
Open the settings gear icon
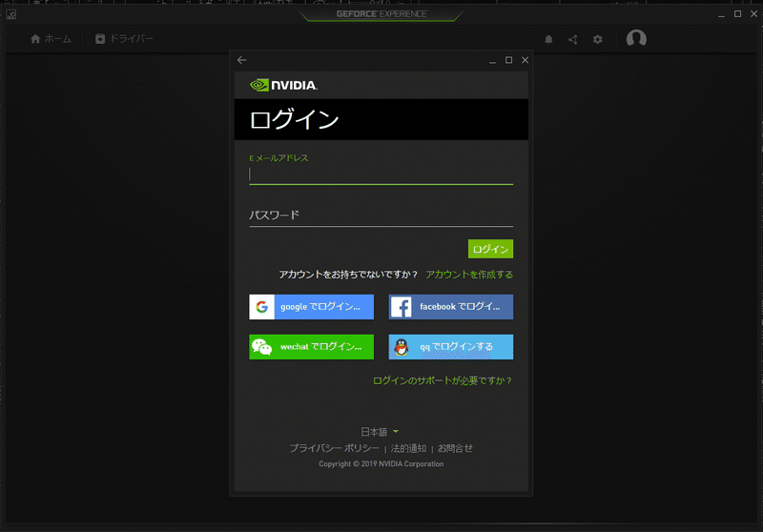(598, 39)
